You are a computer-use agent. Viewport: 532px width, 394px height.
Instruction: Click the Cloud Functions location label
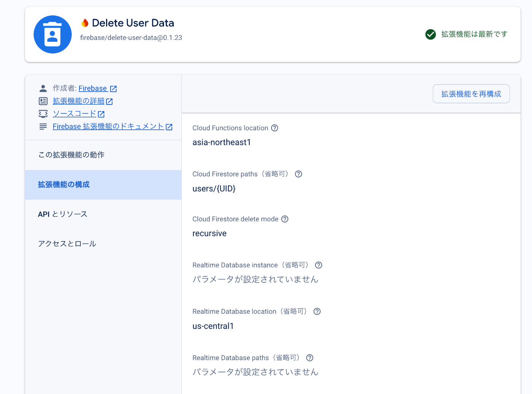(x=230, y=128)
